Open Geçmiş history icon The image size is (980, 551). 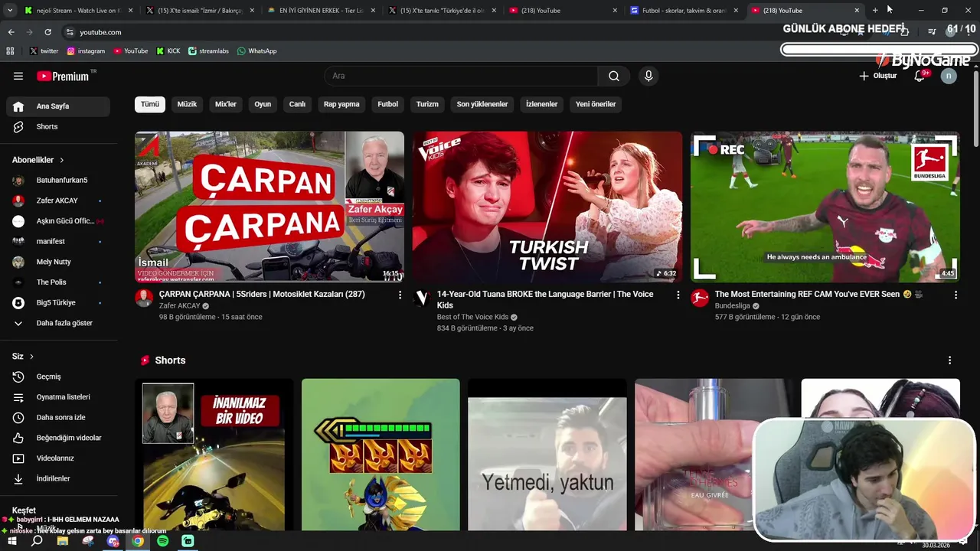click(x=18, y=377)
